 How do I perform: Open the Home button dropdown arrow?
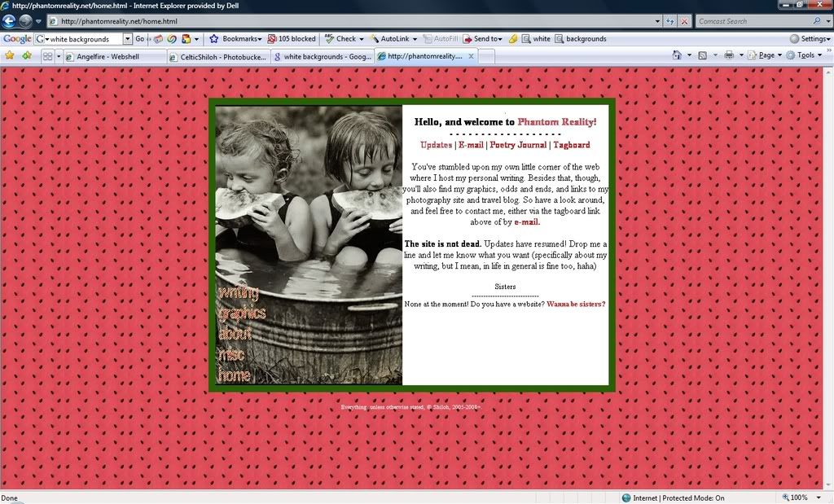point(689,55)
